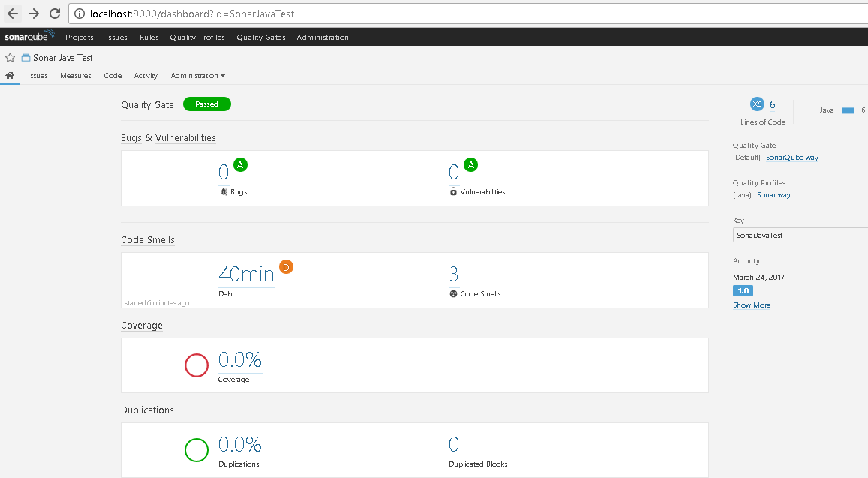
Task: Go to project home icon tab
Action: pos(10,76)
